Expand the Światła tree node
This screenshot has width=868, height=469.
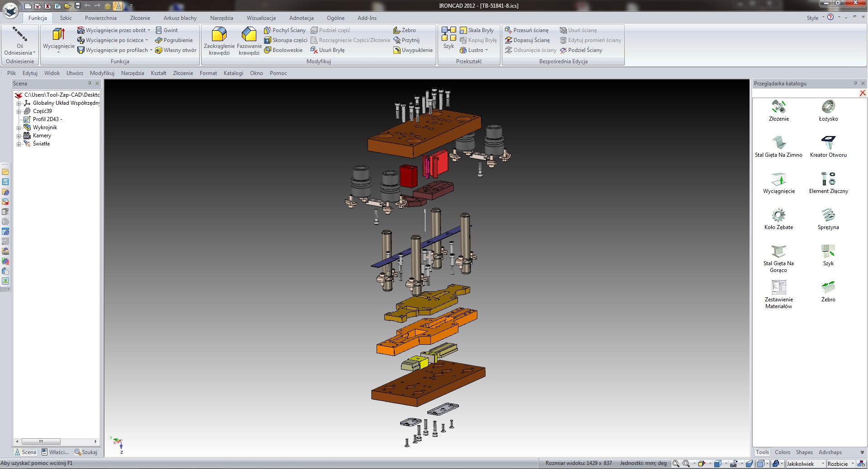tap(19, 144)
